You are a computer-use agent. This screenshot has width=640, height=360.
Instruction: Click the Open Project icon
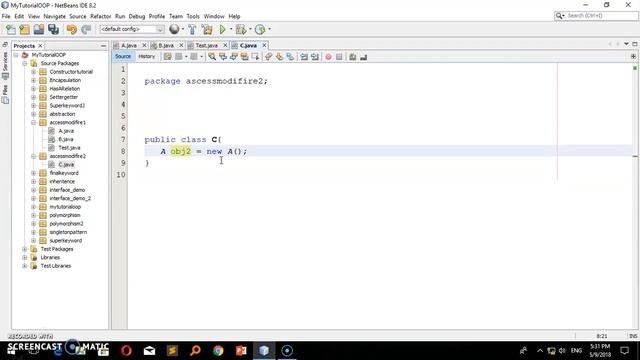tap(39, 29)
